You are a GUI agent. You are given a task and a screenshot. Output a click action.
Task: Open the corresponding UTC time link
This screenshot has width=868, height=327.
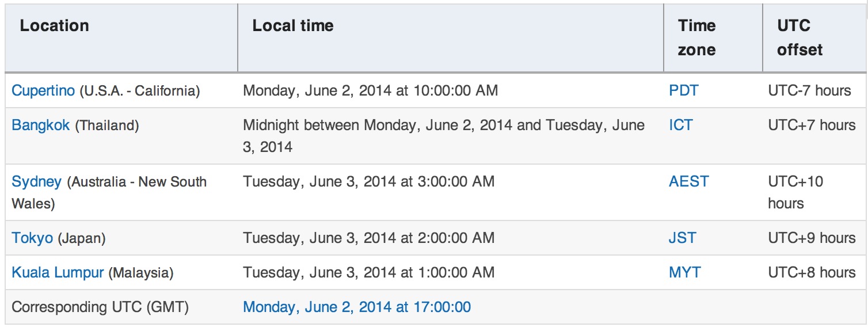[357, 307]
